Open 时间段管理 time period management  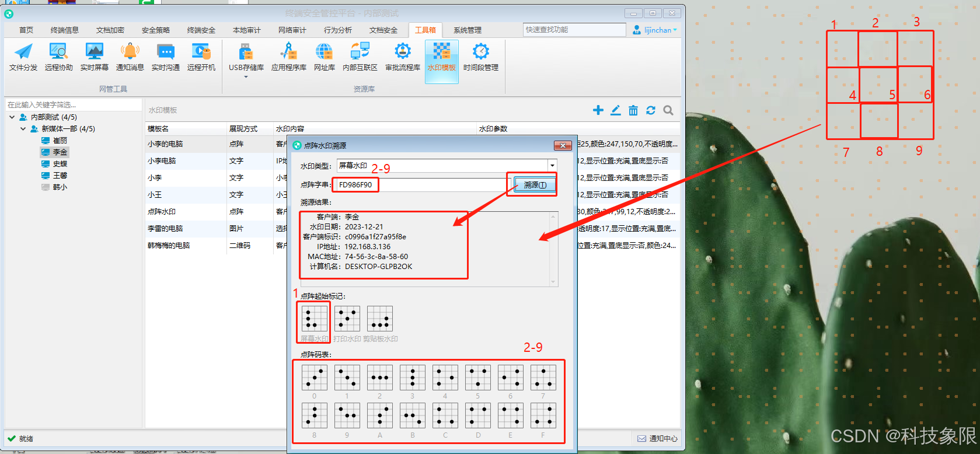tap(481, 57)
